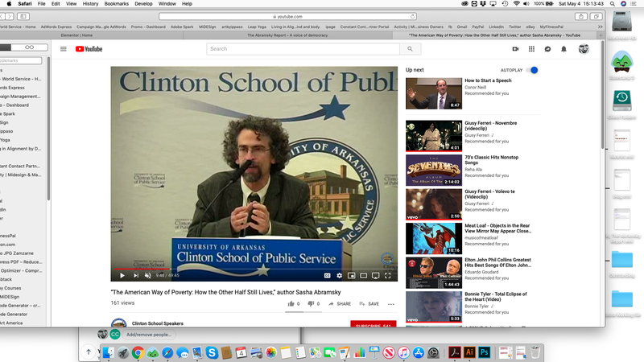Open the Apple menu
This screenshot has width=644, height=362.
click(x=9, y=4)
